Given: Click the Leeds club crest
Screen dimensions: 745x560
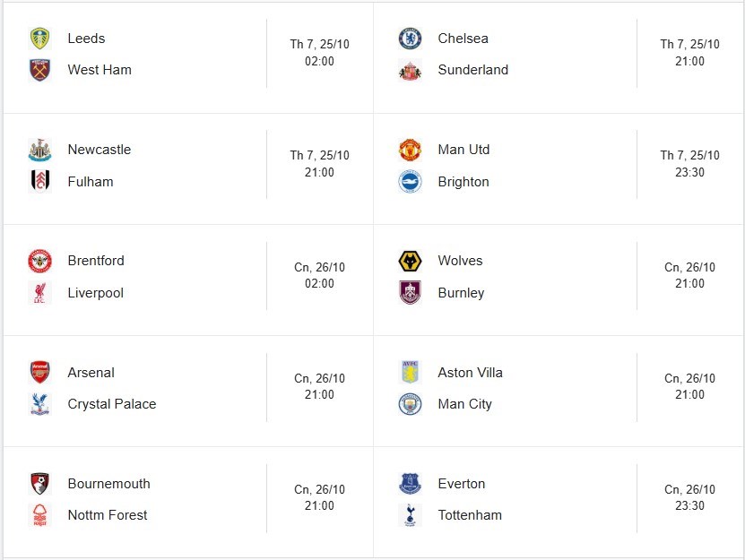Looking at the screenshot, I should [x=39, y=39].
